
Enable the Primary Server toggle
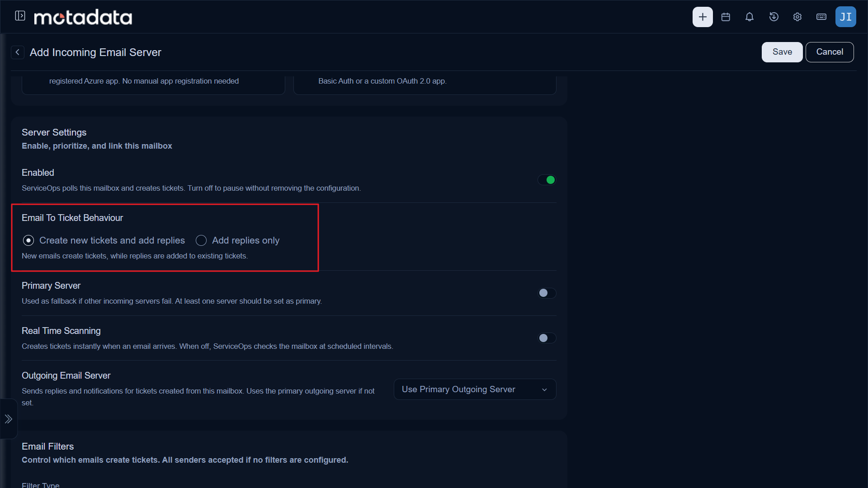click(x=547, y=293)
